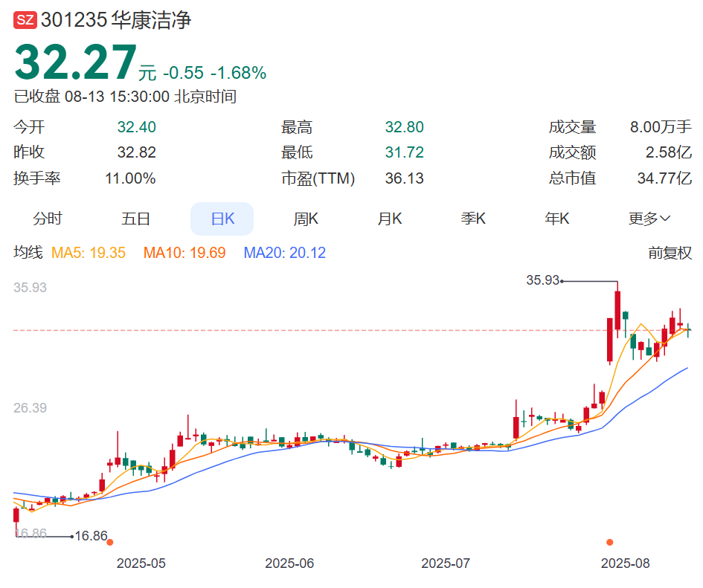Viewport: 703px width, 588px height.
Task: Select the 日K daily candlestick tab
Action: point(222,219)
